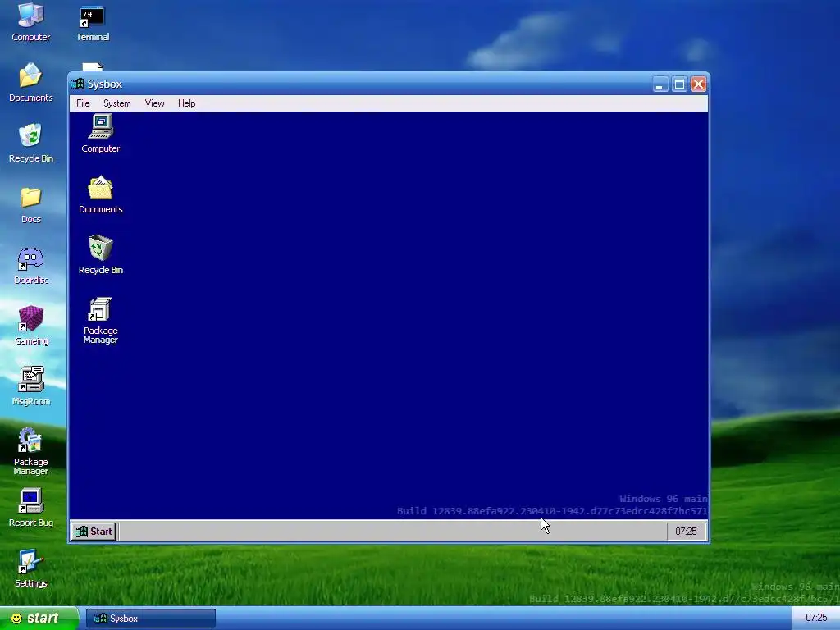Launch Package Manager inside Sysbox window

click(x=101, y=321)
